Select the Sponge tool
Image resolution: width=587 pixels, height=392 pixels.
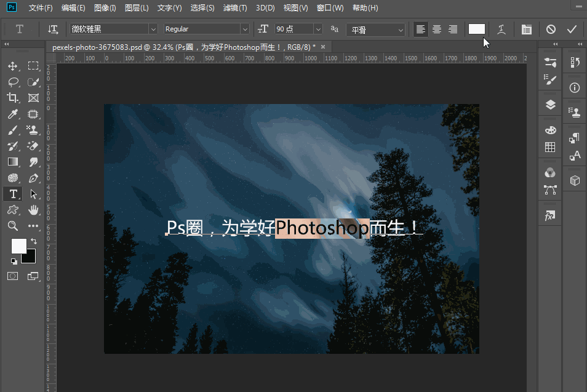[13, 178]
